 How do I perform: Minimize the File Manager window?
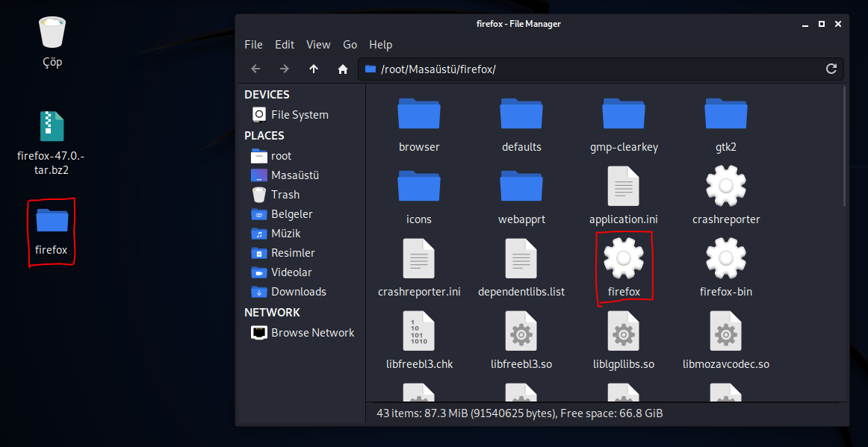coord(805,24)
